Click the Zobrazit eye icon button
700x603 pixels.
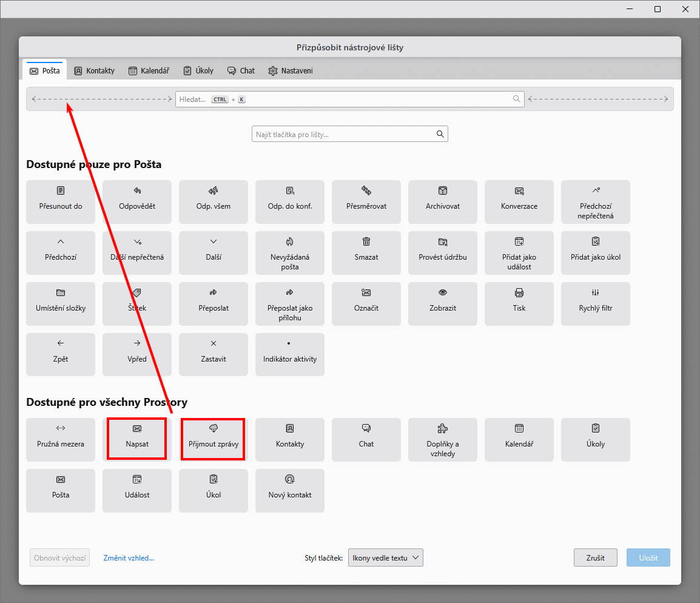[x=443, y=292]
